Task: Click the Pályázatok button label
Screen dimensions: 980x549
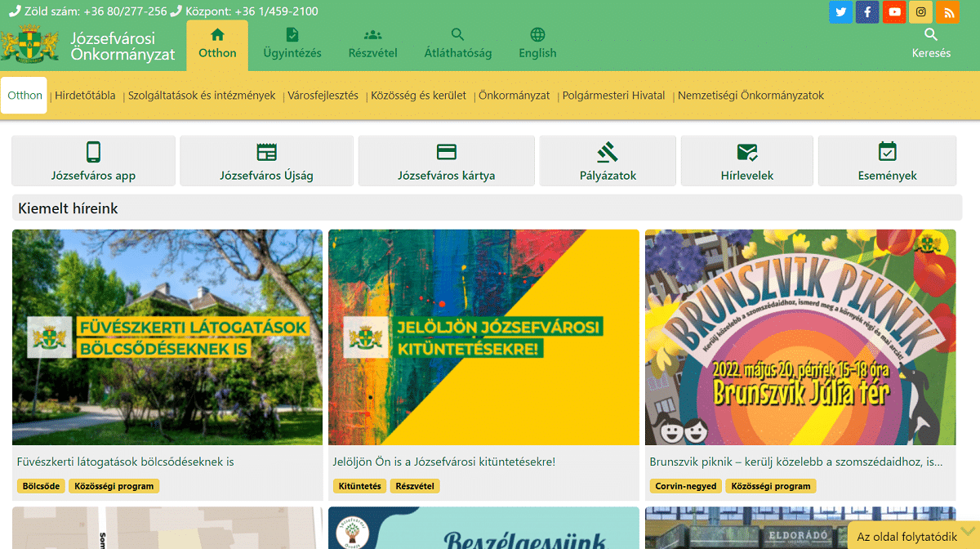Action: [x=608, y=176]
